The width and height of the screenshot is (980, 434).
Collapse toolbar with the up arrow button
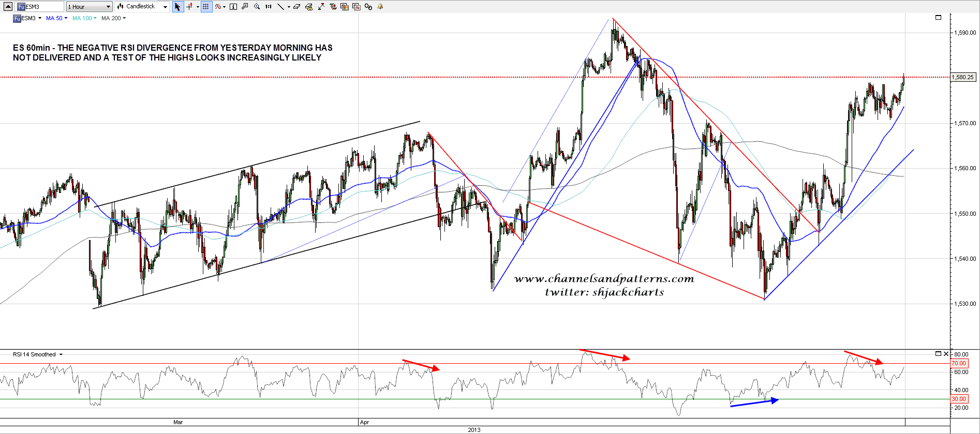pos(8,7)
